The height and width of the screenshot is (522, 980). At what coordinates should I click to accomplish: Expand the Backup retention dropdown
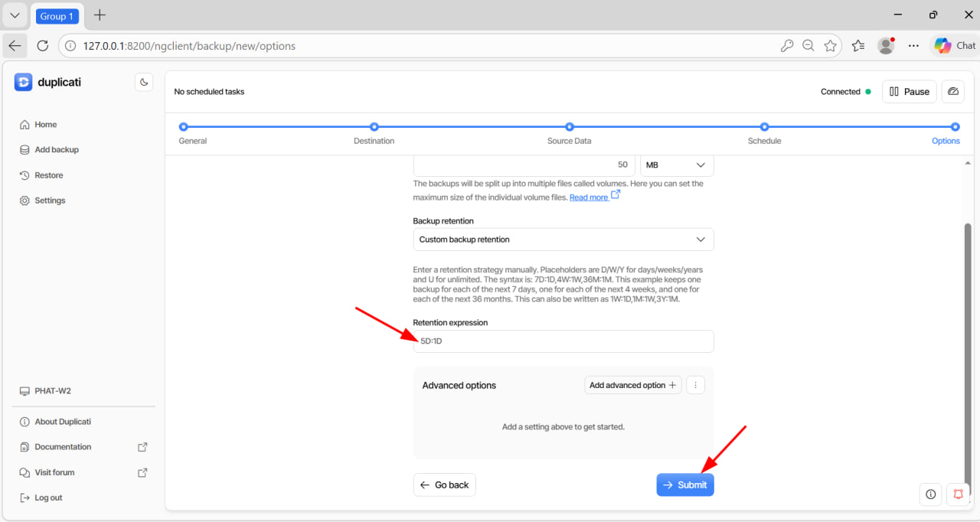563,240
